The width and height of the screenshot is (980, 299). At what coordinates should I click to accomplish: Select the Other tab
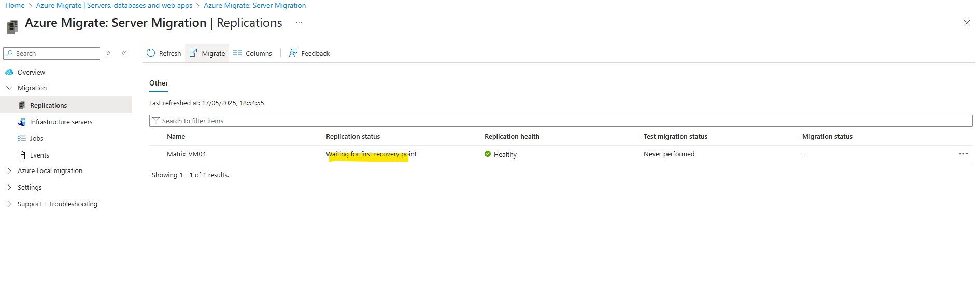(x=159, y=83)
